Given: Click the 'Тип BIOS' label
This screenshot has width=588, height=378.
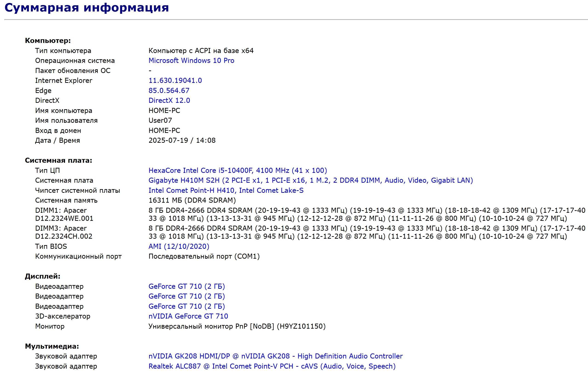Looking at the screenshot, I should coord(51,246).
